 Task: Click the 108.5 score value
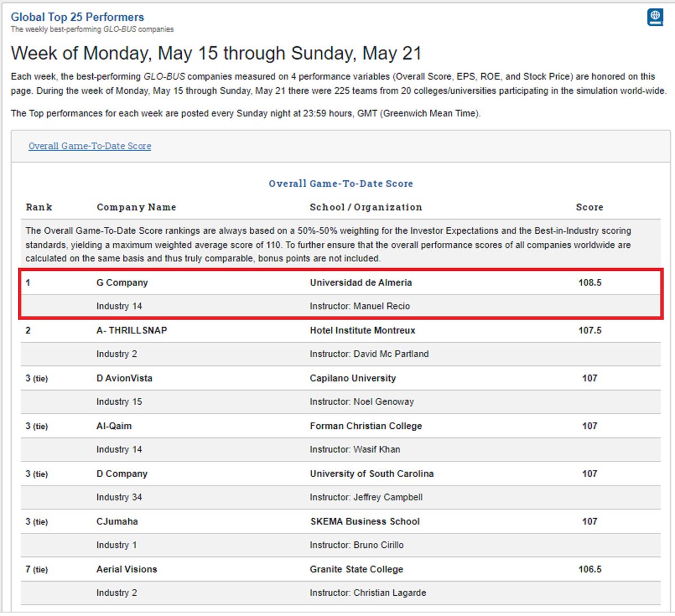point(589,283)
